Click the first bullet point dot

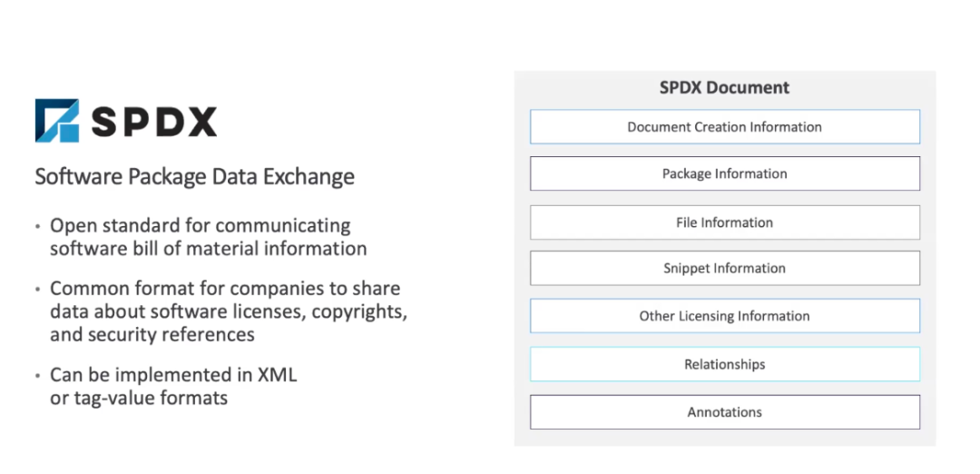click(x=39, y=226)
